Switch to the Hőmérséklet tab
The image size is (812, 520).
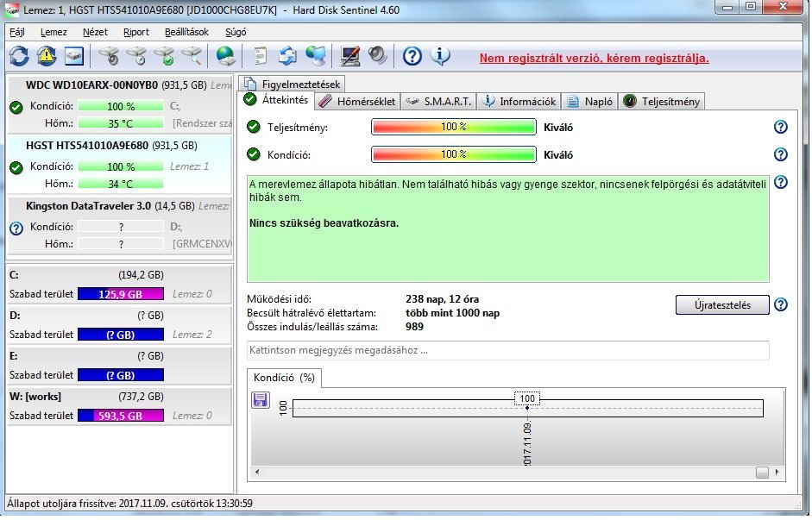(x=357, y=102)
